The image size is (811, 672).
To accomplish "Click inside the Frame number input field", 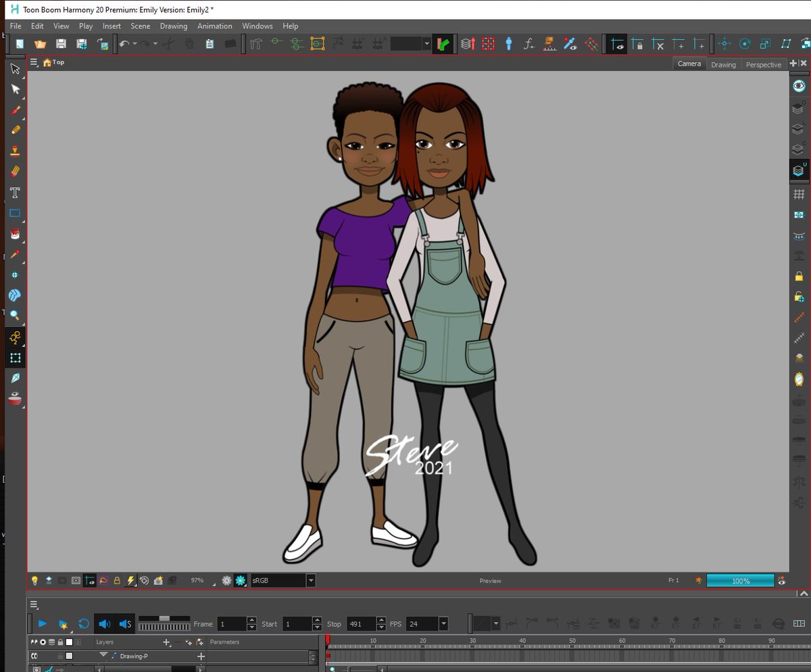I will click(233, 623).
